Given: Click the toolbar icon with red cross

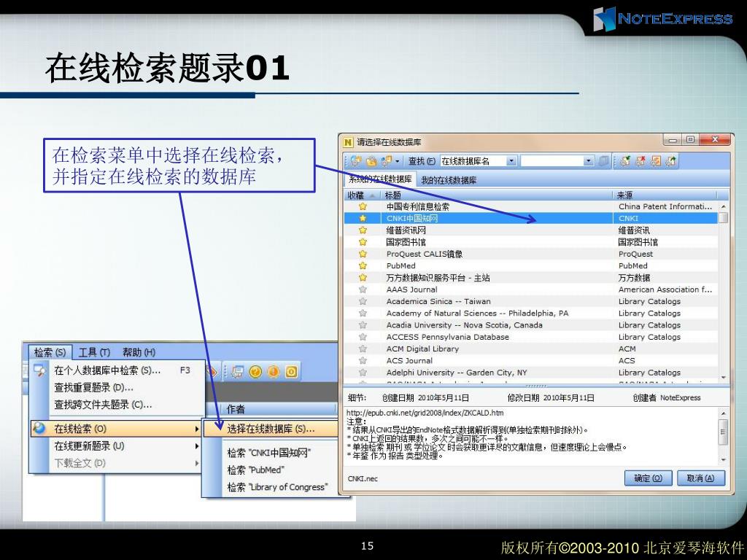Looking at the screenshot, I should coord(640,161).
